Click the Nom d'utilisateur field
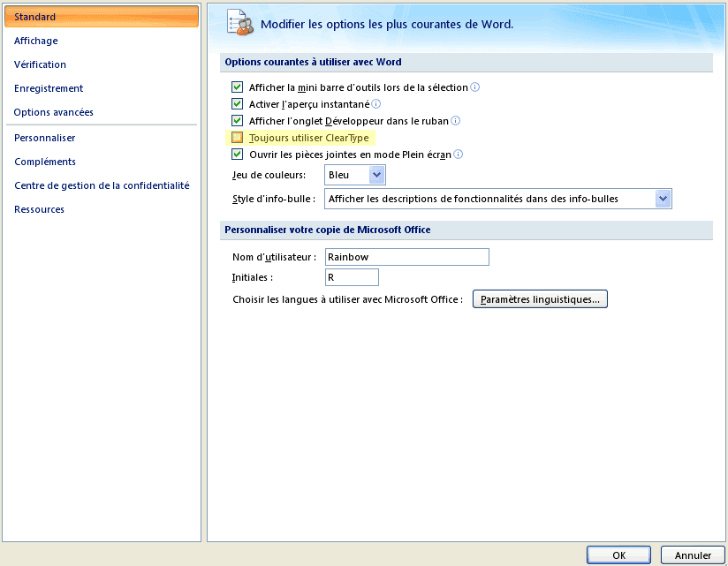Image resolution: width=728 pixels, height=566 pixels. (407, 257)
